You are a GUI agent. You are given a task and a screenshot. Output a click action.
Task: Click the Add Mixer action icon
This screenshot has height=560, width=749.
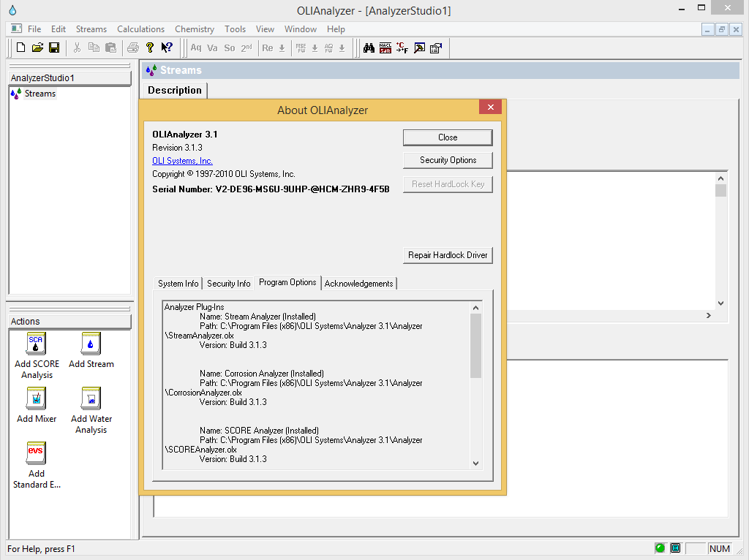click(36, 398)
